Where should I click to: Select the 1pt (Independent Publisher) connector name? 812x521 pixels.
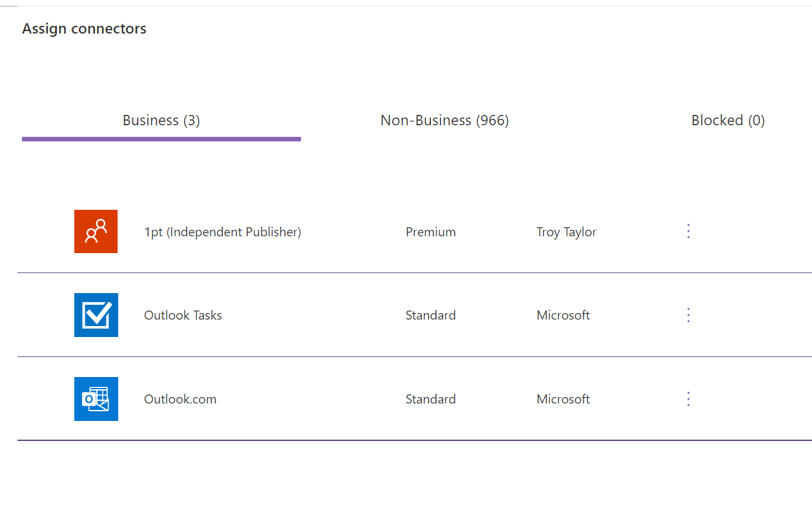[x=222, y=231]
